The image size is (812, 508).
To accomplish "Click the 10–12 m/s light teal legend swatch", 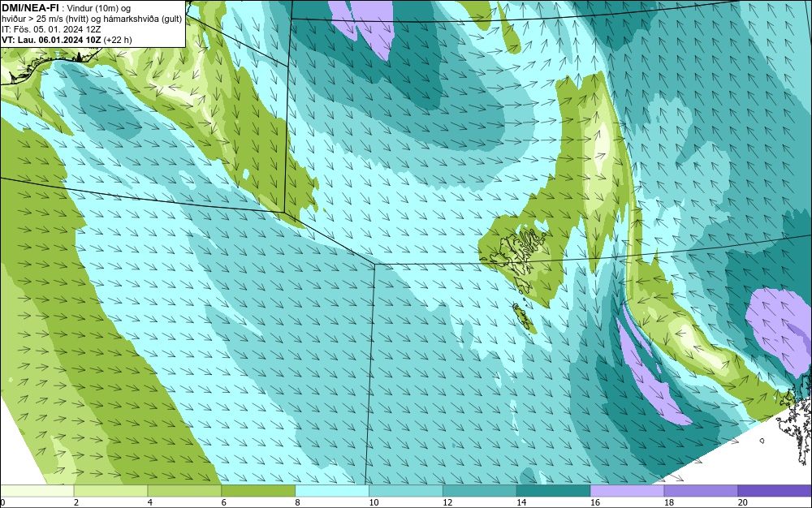I will [x=406, y=490].
